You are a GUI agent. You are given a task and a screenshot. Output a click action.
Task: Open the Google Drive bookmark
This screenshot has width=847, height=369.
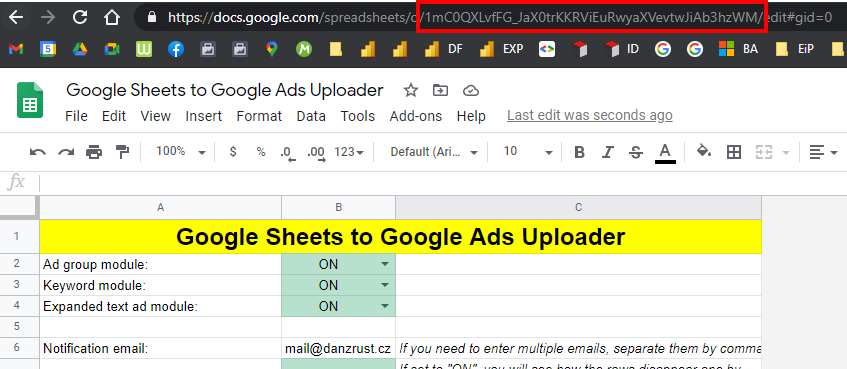coord(80,49)
